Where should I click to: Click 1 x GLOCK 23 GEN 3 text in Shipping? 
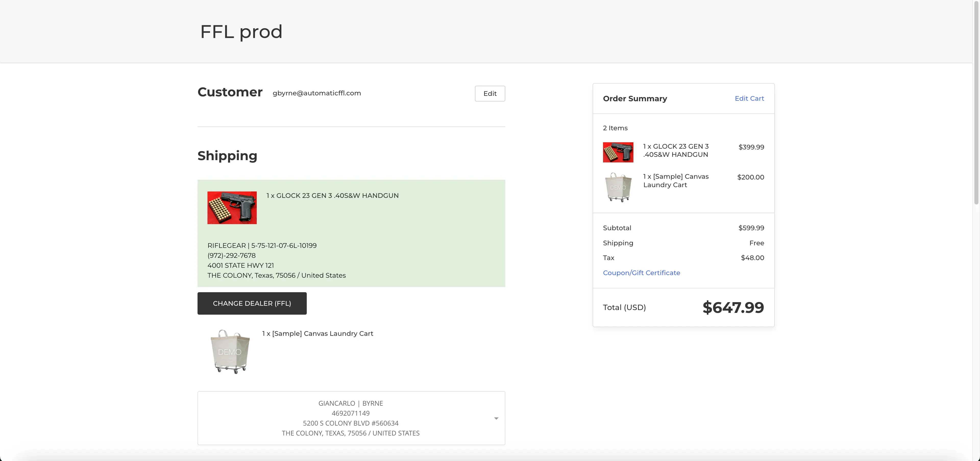[332, 195]
